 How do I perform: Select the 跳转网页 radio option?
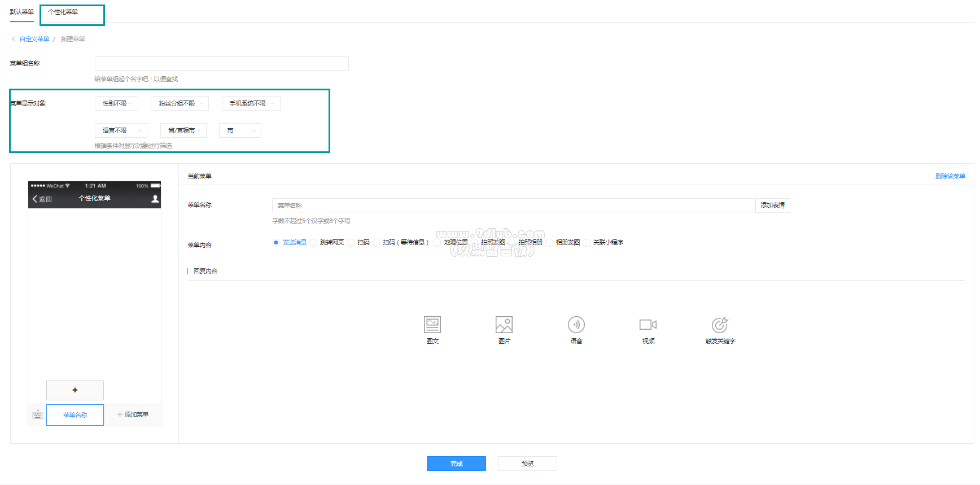(x=314, y=243)
